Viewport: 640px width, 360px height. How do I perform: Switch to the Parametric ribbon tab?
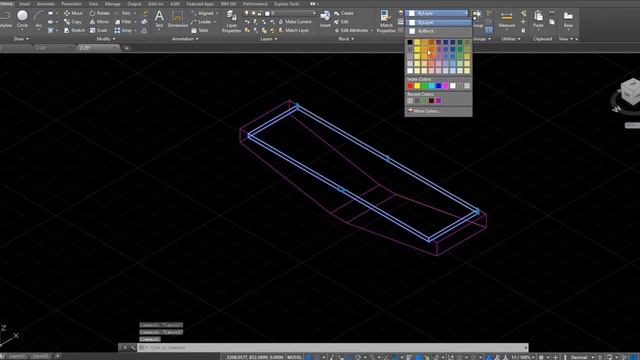(71, 4)
